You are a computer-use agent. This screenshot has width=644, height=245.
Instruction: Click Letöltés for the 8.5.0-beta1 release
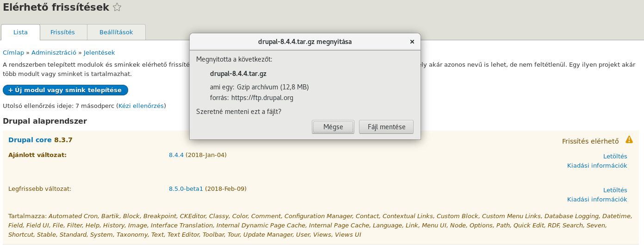point(615,190)
